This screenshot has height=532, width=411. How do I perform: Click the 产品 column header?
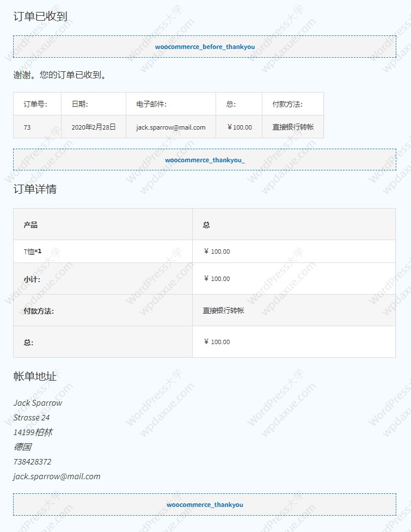[30, 225]
